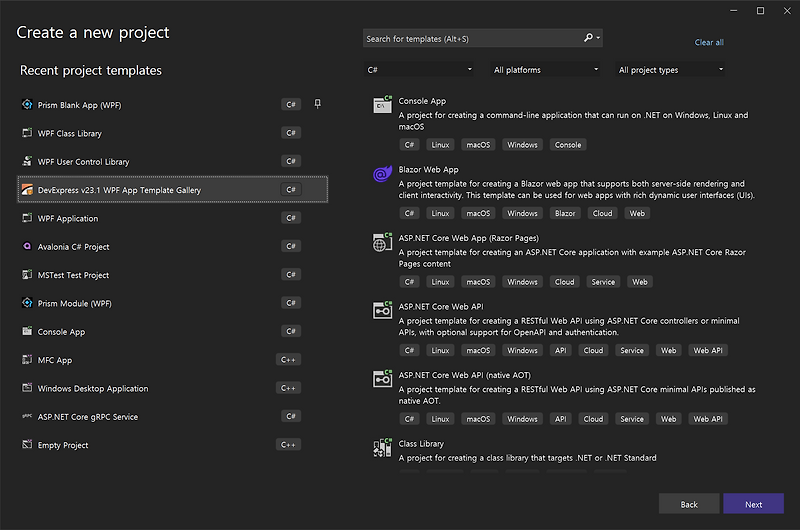Click the ASP.NET Core Web API icon
This screenshot has width=800, height=530.
click(x=382, y=310)
